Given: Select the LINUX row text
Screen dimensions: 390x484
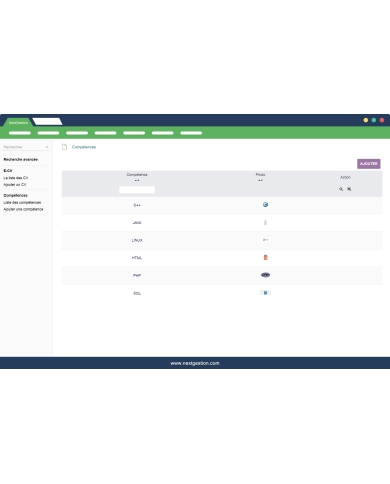Looking at the screenshot, I should [137, 240].
